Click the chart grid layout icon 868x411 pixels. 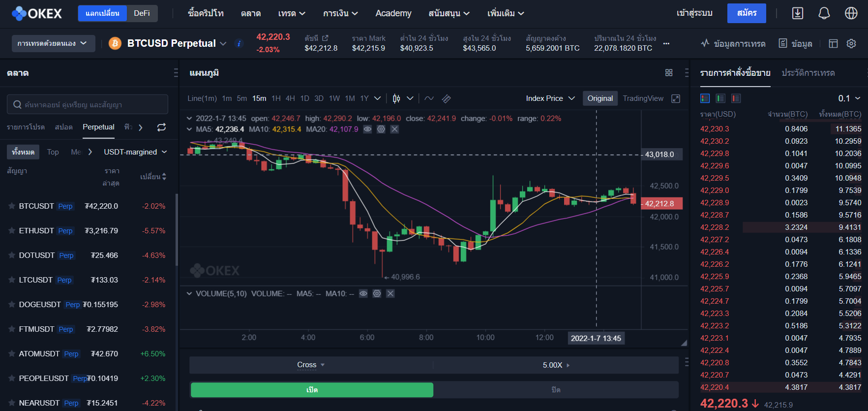[669, 73]
